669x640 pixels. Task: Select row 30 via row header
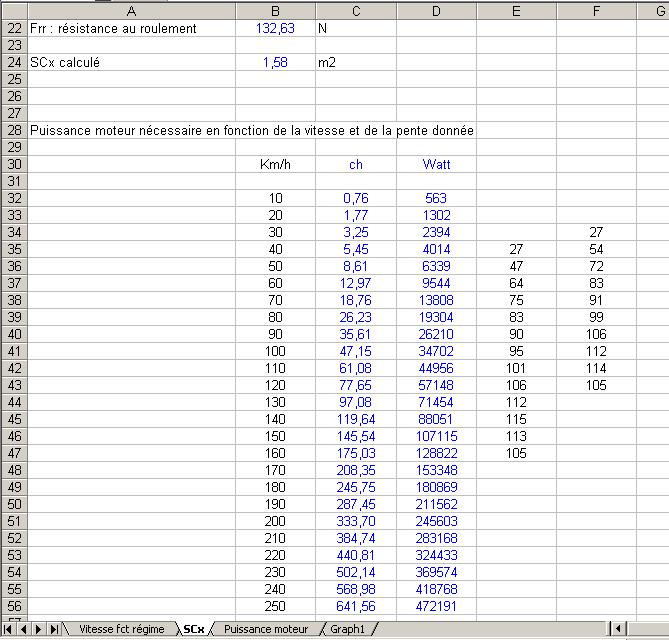(x=14, y=164)
